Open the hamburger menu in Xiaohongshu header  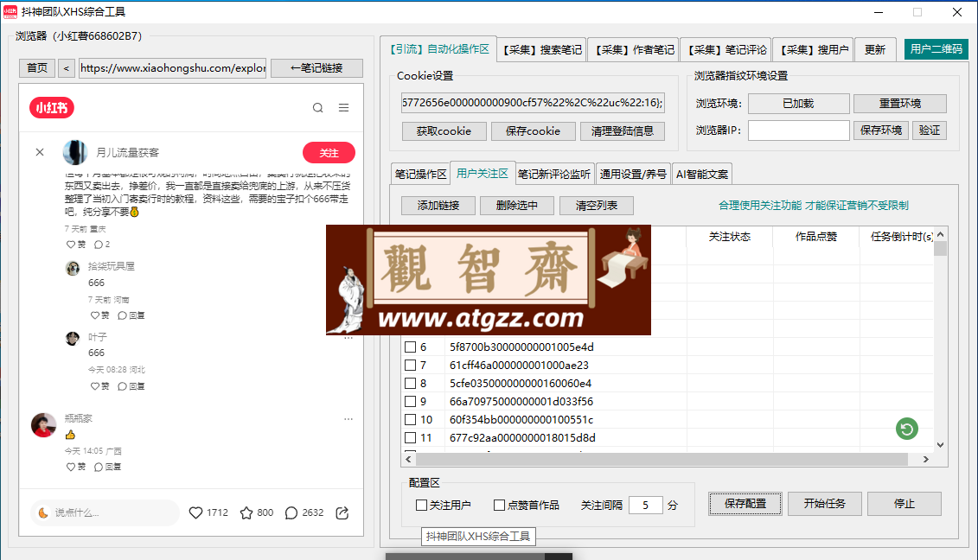click(343, 108)
